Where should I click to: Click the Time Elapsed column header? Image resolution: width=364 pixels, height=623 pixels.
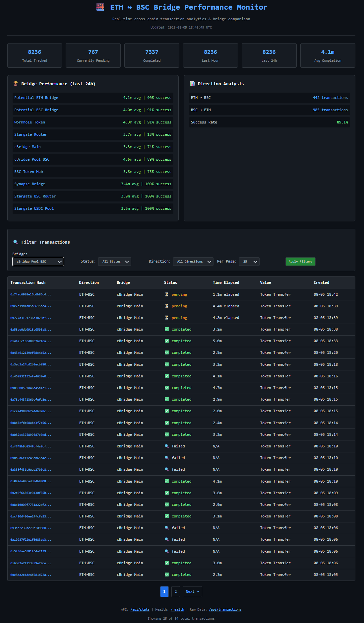coord(226,282)
